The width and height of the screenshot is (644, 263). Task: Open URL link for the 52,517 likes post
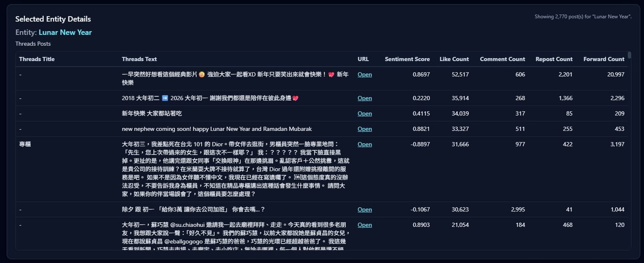tap(364, 75)
